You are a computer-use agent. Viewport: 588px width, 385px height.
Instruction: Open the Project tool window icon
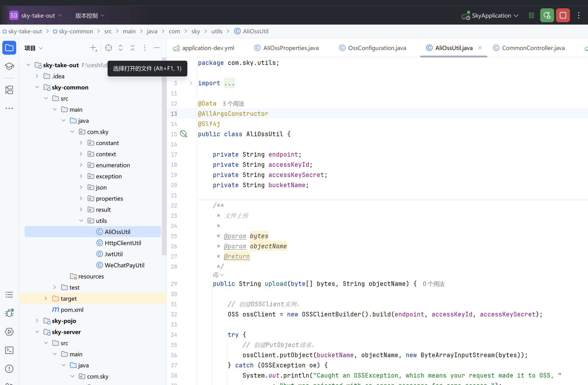coord(9,48)
